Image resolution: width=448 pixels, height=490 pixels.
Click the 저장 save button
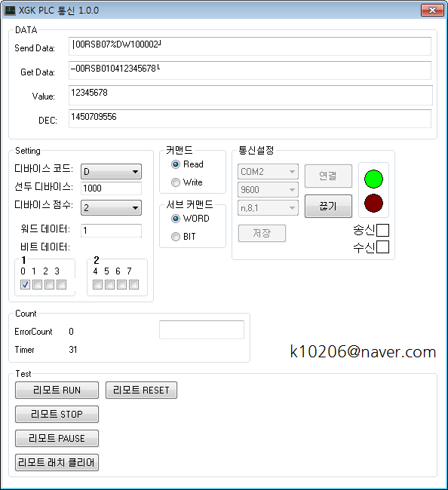[x=262, y=233]
